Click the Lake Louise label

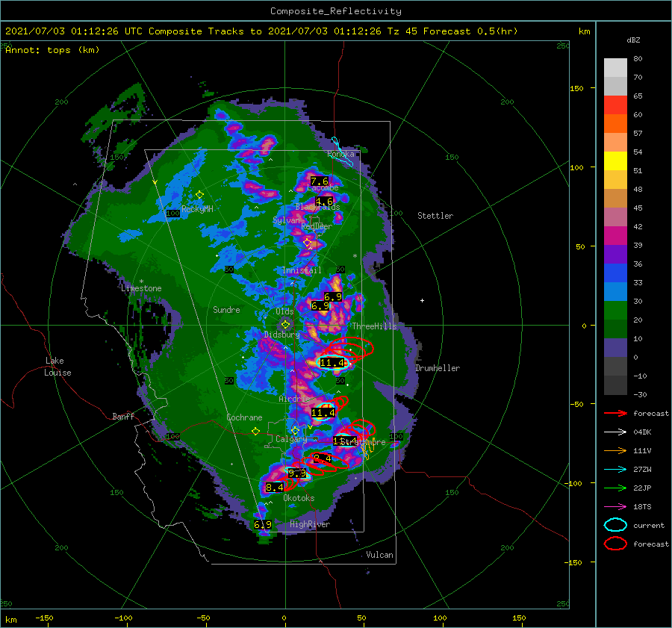(x=57, y=367)
